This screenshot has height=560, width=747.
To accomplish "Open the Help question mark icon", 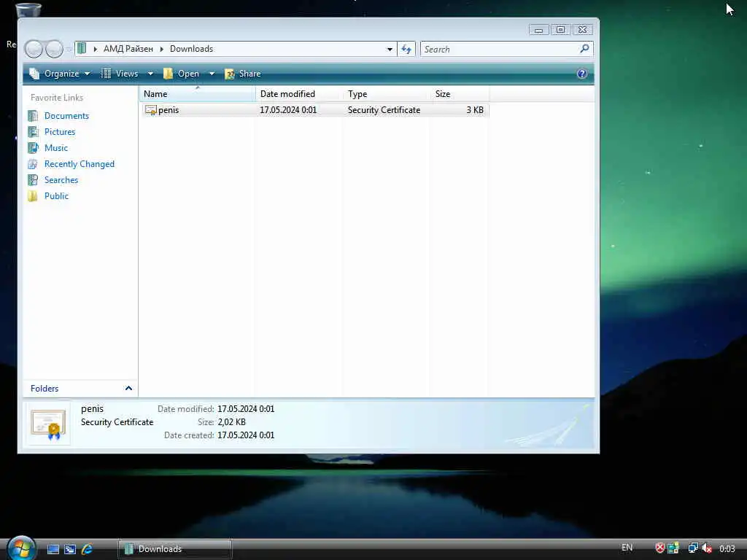I will pyautogui.click(x=581, y=74).
